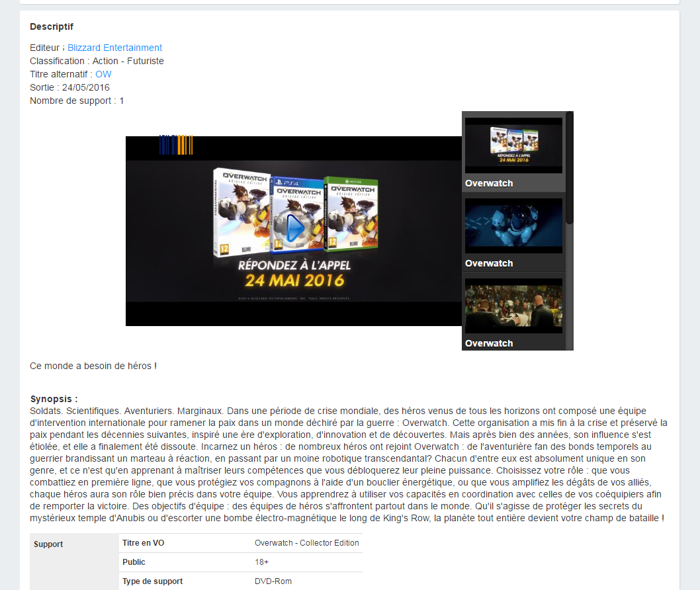This screenshot has width=700, height=590.
Task: Click the third Overwatch playlist title
Action: coord(489,343)
